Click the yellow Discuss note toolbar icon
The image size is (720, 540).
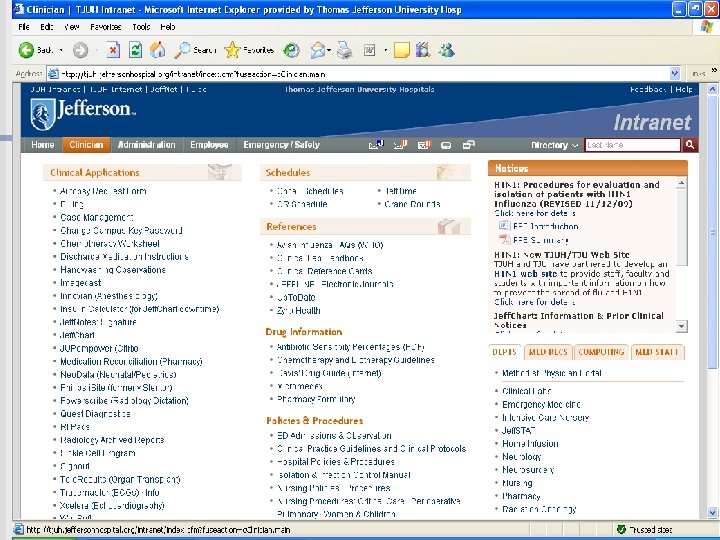401,50
